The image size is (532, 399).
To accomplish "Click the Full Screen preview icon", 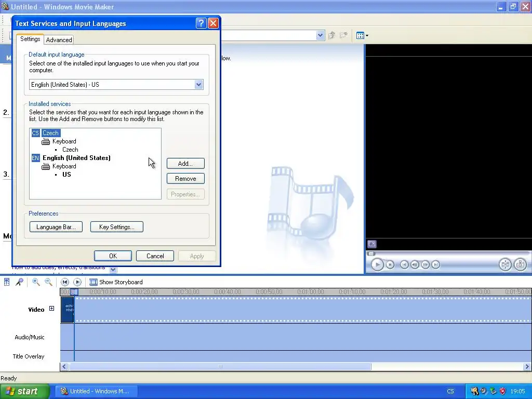I will 372,244.
